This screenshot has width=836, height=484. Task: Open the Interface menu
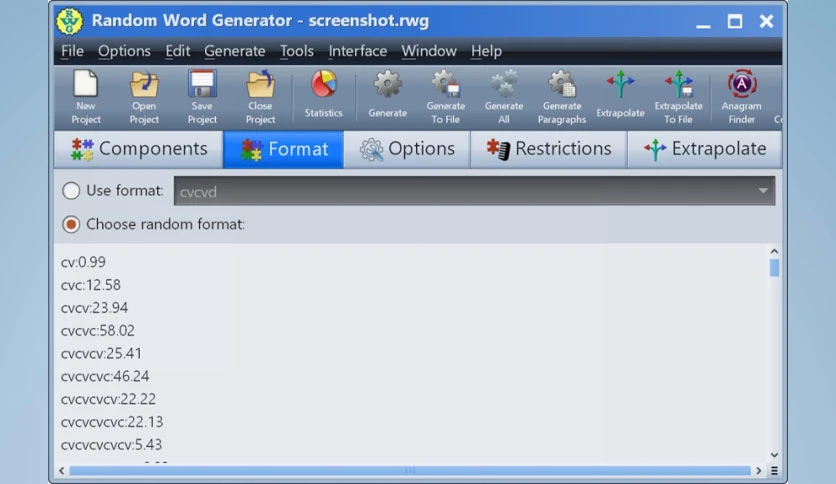[358, 51]
